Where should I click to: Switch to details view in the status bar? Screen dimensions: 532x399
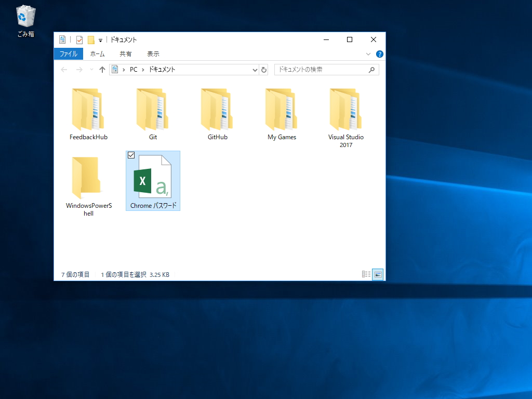366,274
